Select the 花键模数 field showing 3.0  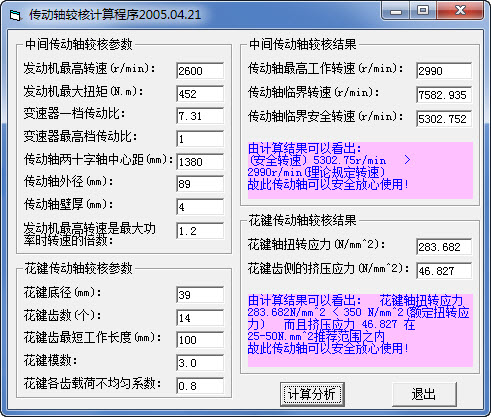(200, 363)
